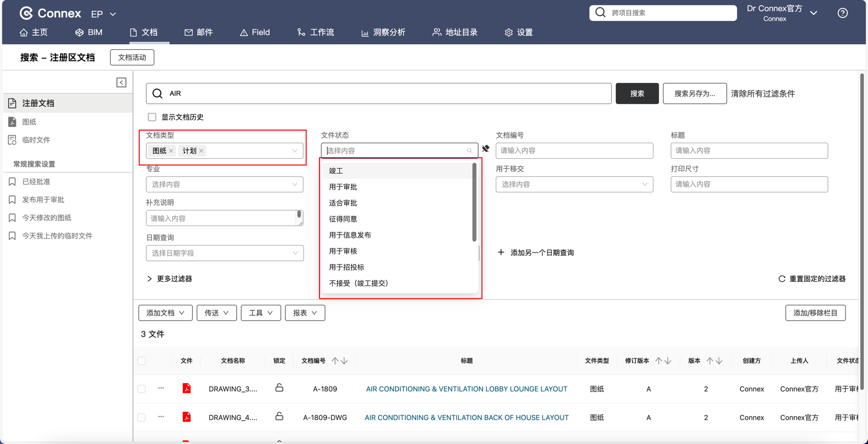The image size is (868, 444).
Task: Click the lock icon for A-1809-DWG
Action: 279,417
